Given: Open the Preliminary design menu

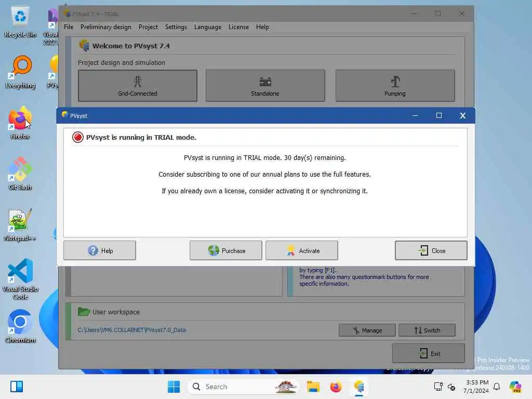Looking at the screenshot, I should pyautogui.click(x=106, y=27).
